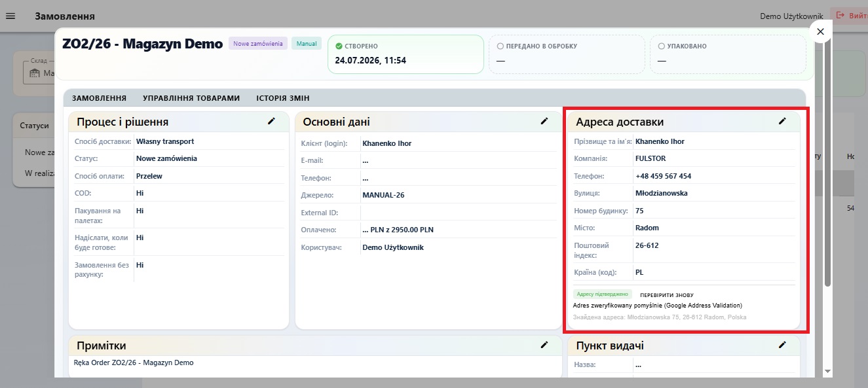Edit the Пункт видачі section
The height and width of the screenshot is (388, 868).
pyautogui.click(x=782, y=345)
